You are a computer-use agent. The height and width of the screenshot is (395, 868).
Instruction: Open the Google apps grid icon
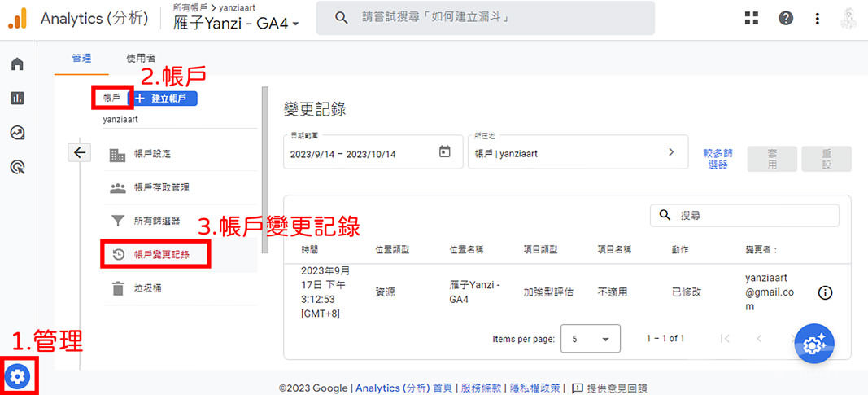tap(751, 18)
